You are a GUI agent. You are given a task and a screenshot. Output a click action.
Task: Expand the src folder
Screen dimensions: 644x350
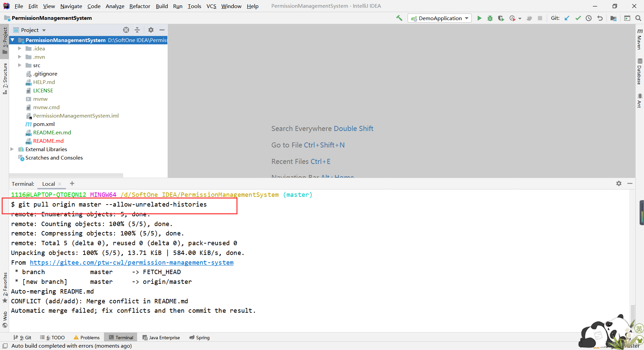(20, 65)
